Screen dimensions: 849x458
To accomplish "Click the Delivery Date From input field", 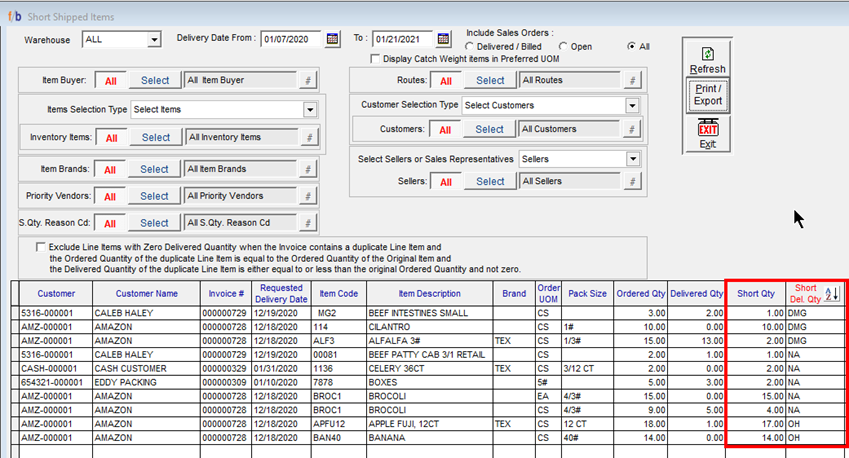I will click(x=291, y=39).
